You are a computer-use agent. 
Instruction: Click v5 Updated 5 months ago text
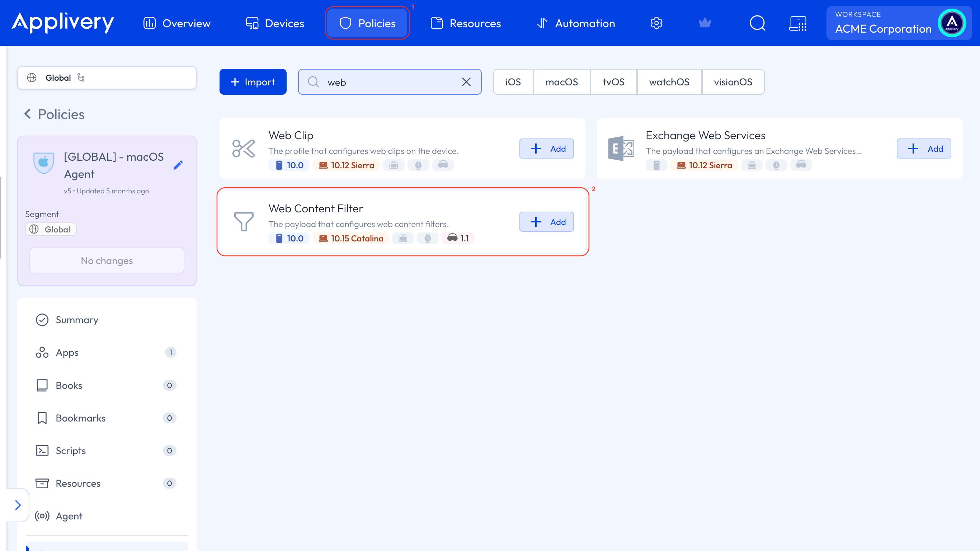click(107, 191)
